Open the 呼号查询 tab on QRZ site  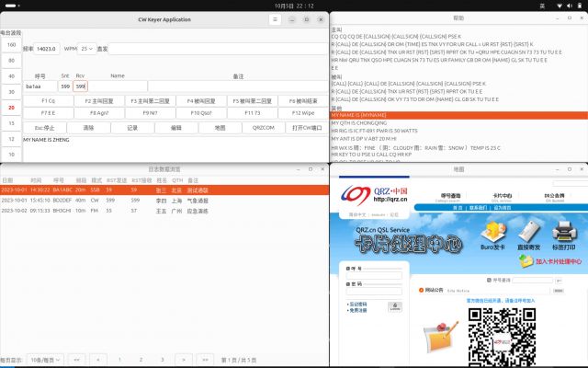[x=451, y=196]
